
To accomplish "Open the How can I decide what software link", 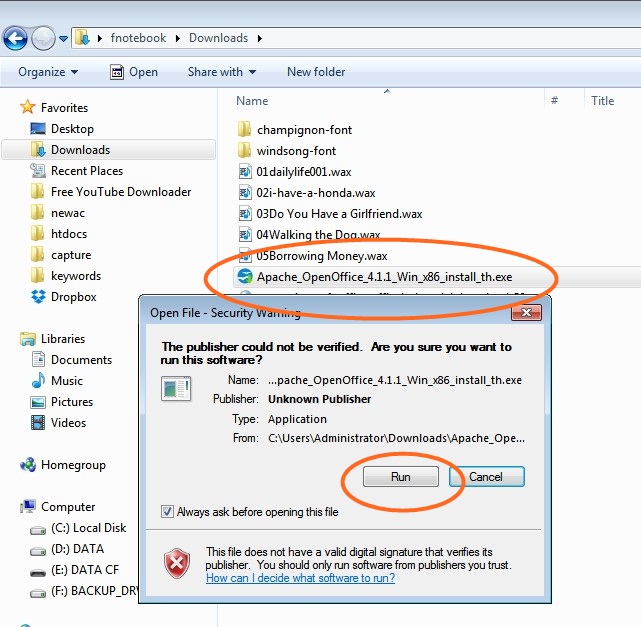I will coord(300,578).
